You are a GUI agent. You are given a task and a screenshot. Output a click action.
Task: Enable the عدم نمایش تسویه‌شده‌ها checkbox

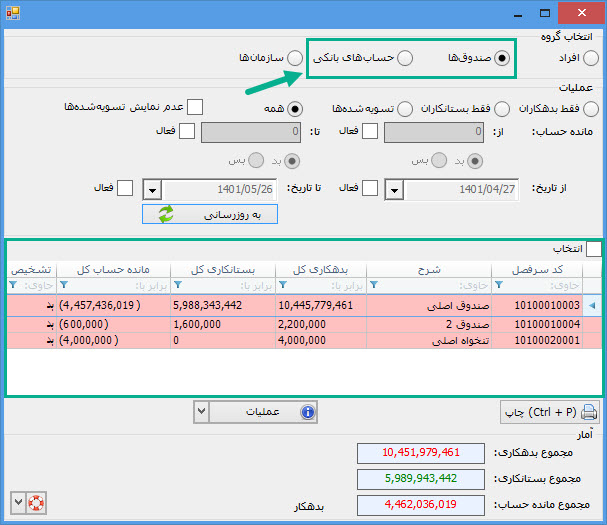coord(196,107)
